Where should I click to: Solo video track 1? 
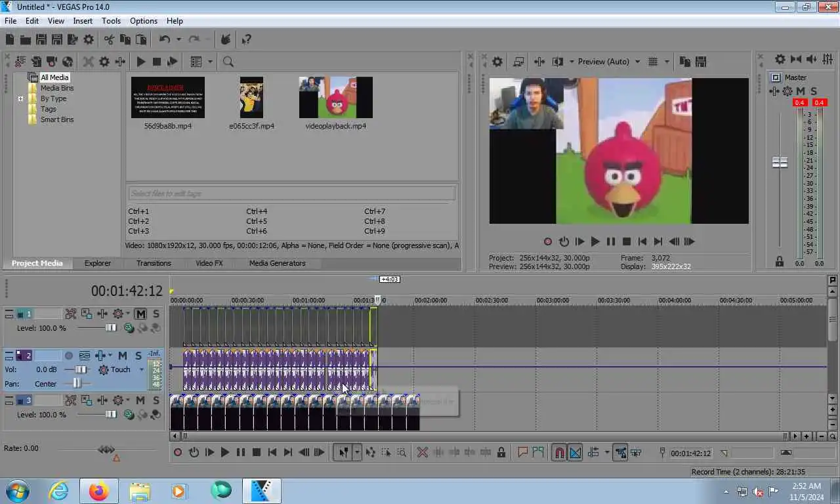click(x=156, y=314)
